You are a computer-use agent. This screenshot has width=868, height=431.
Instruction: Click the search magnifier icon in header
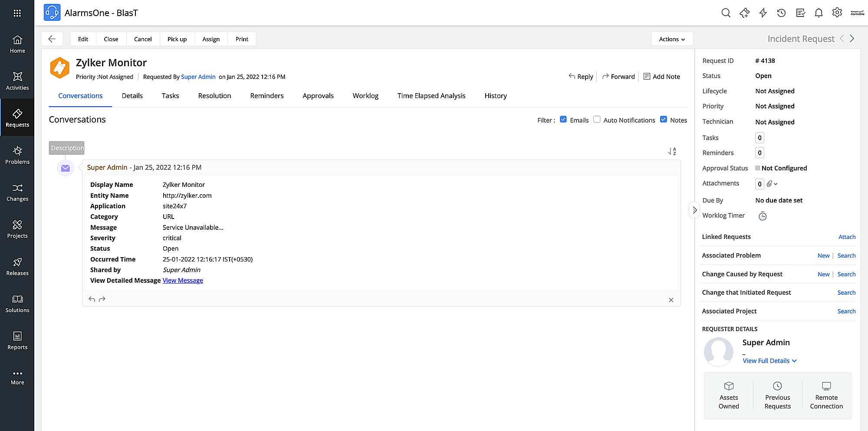click(726, 13)
